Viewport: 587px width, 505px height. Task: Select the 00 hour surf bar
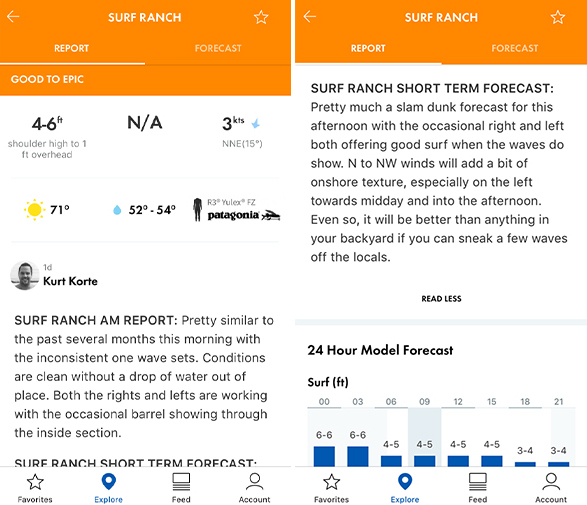coord(324,456)
